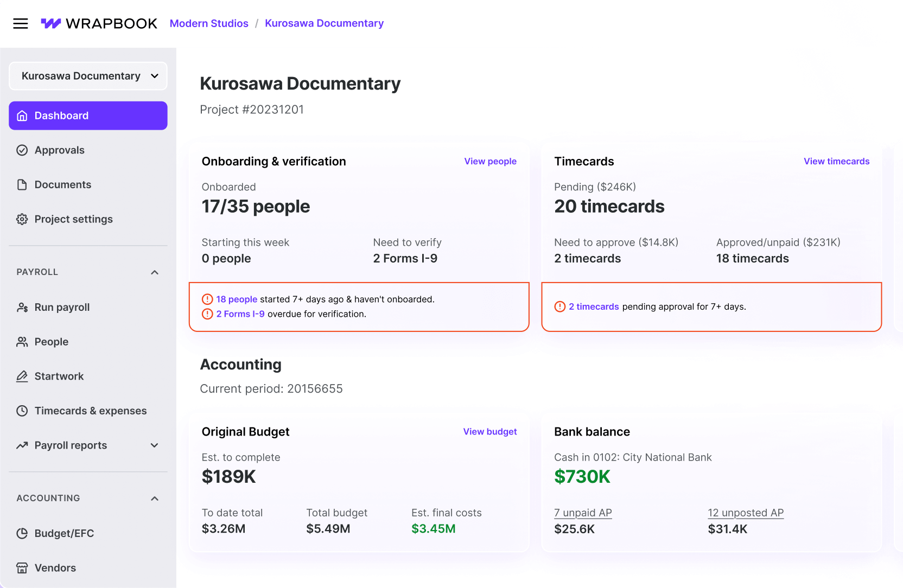Navigate to Modern Studios breadcrumb
Image resolution: width=903 pixels, height=588 pixels.
(209, 23)
